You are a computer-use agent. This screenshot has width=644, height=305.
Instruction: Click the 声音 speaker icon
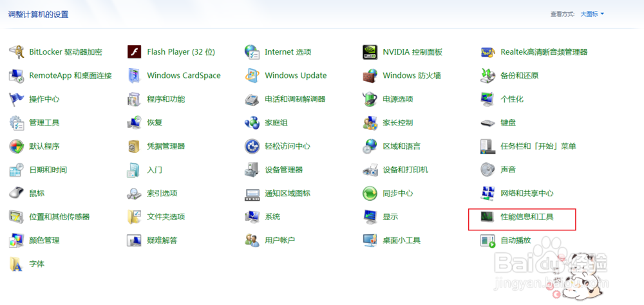tap(488, 169)
